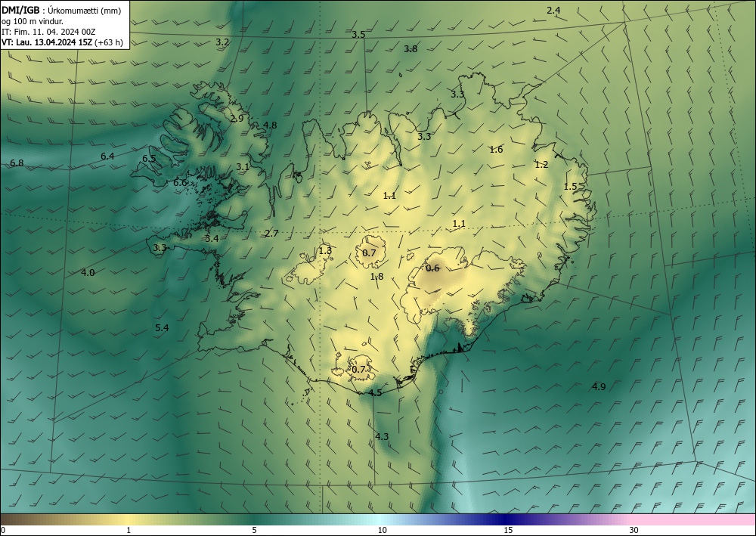This screenshot has height=536, width=756.
Task: Click the colorbar tick label 5
Action: [x=254, y=530]
